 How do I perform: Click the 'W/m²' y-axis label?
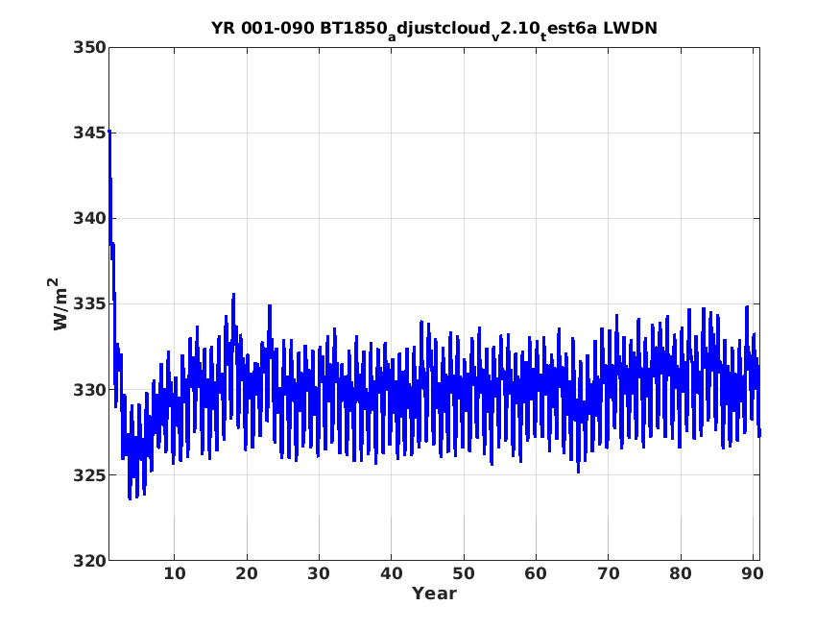tap(60, 303)
